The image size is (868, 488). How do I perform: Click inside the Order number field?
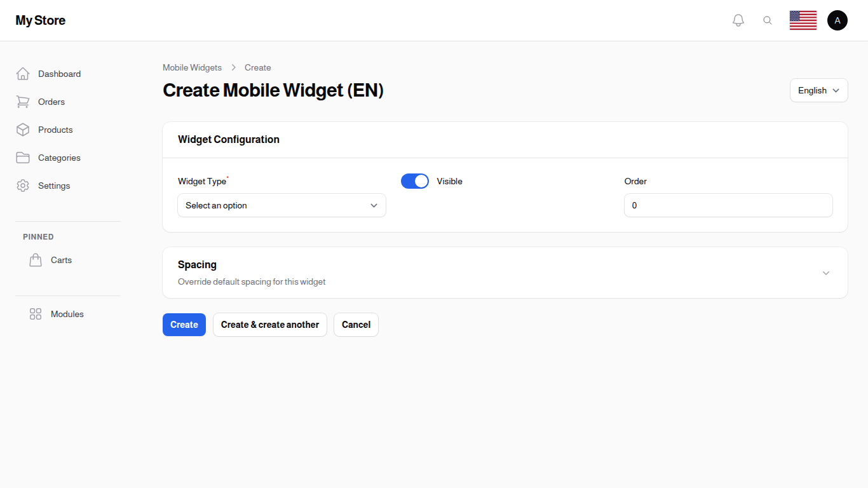pyautogui.click(x=728, y=205)
